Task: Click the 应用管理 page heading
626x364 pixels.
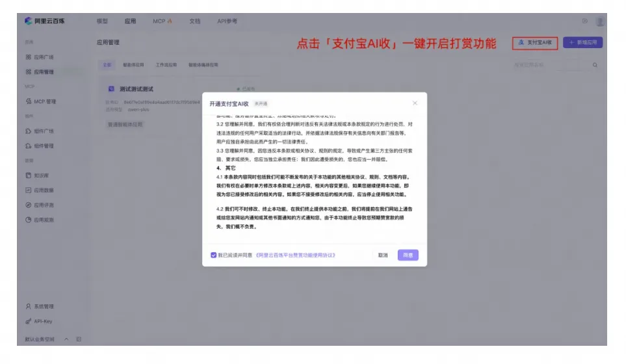Action: (108, 42)
